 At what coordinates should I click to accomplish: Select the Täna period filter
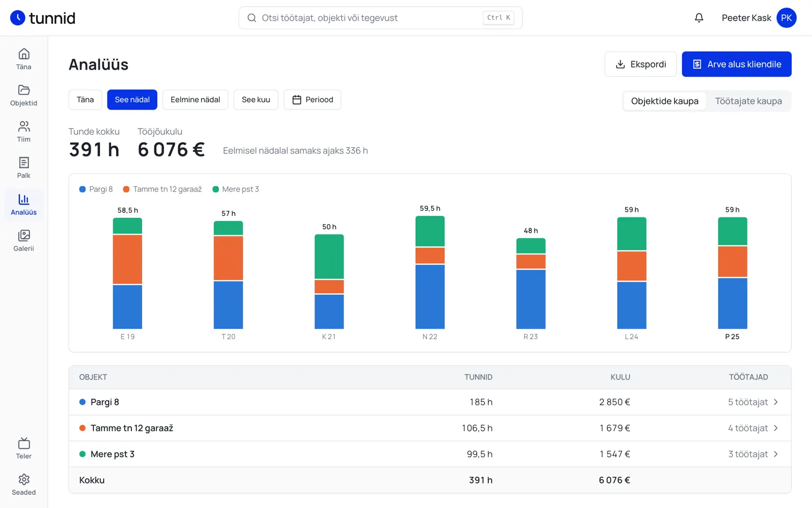coord(85,100)
